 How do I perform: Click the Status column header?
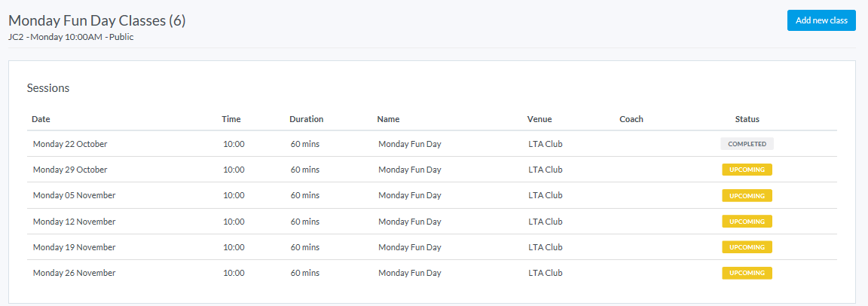click(747, 119)
